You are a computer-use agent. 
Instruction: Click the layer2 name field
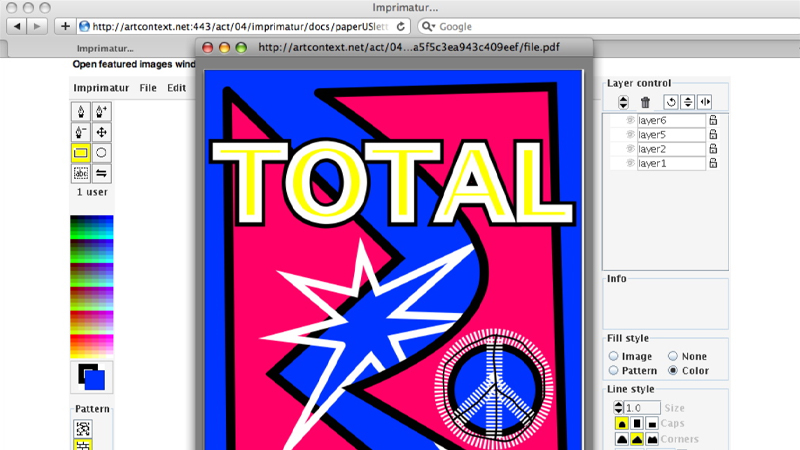click(x=671, y=149)
